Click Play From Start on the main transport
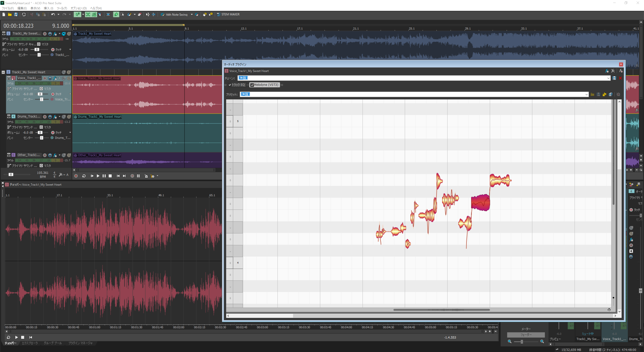The width and height of the screenshot is (644, 352). (x=92, y=176)
